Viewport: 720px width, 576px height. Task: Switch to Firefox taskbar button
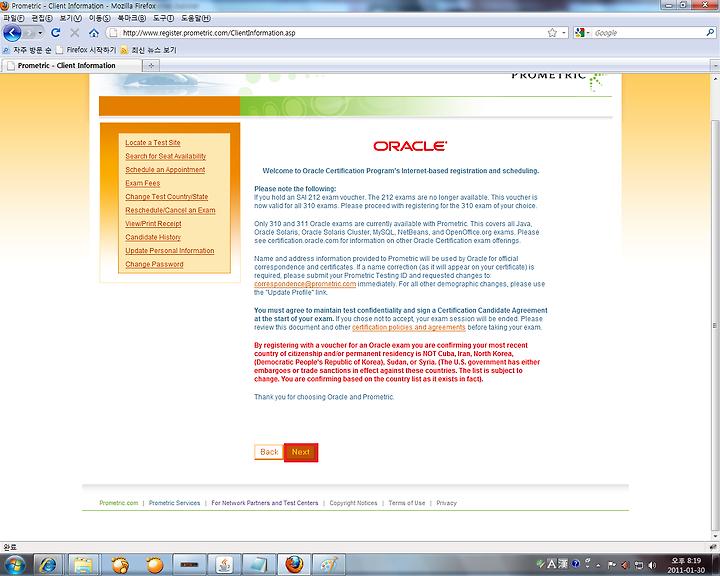click(x=294, y=565)
